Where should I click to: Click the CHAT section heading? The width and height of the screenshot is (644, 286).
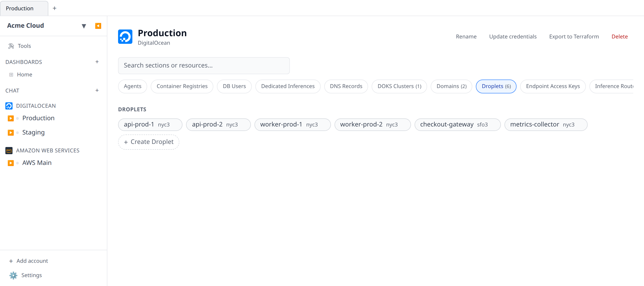click(x=12, y=90)
